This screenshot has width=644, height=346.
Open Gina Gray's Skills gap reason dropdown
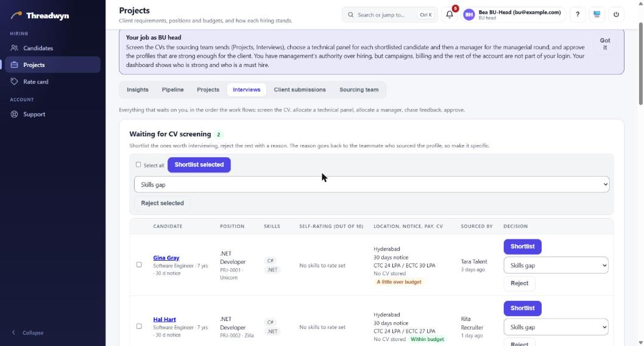[556, 266]
